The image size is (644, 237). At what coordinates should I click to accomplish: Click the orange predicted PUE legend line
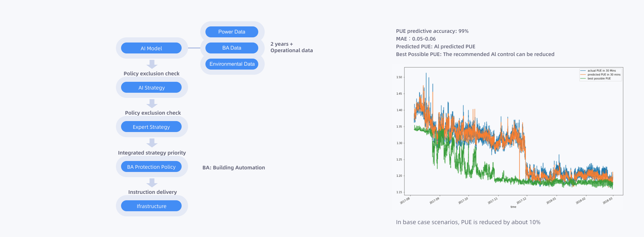click(583, 74)
